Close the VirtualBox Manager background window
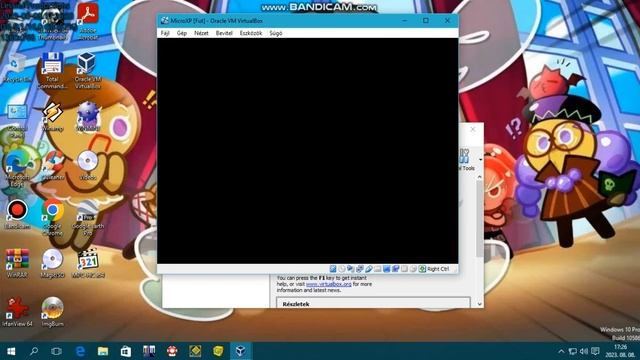640x360 pixels. (473, 129)
